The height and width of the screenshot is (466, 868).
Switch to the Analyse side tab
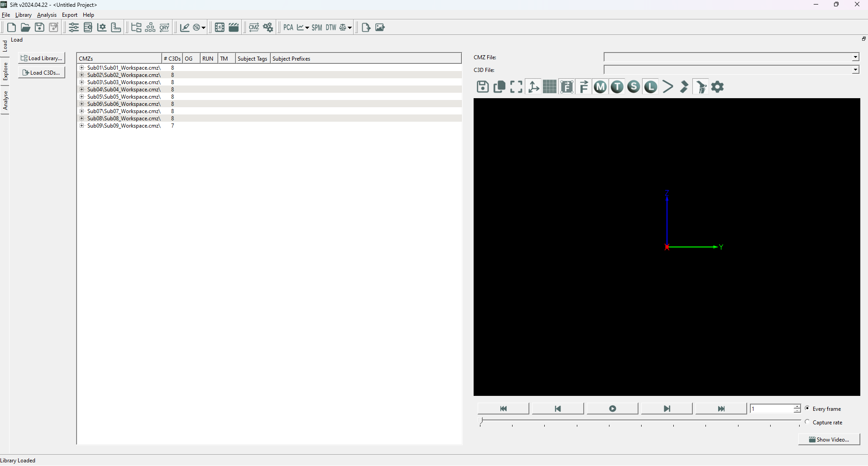pyautogui.click(x=5, y=100)
